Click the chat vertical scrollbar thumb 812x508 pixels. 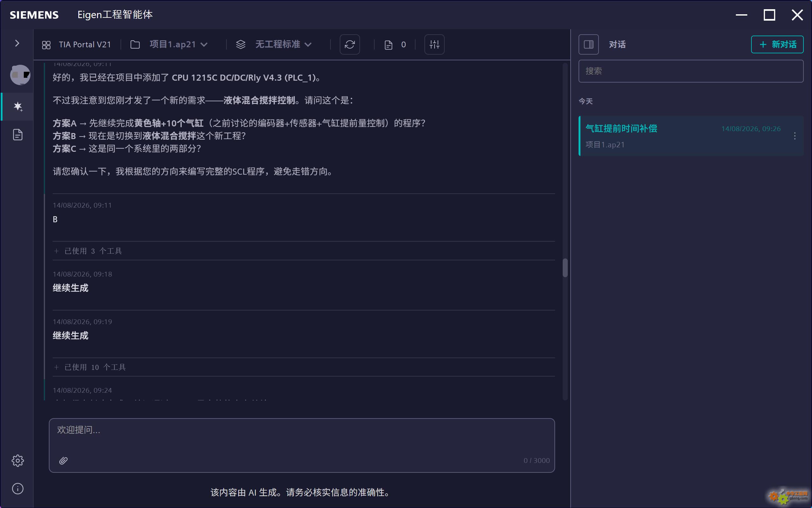[x=565, y=267]
